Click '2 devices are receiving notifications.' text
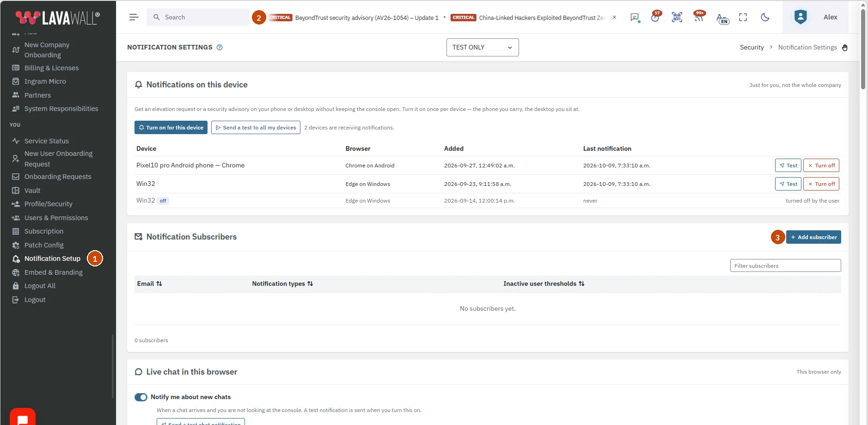 click(x=349, y=128)
